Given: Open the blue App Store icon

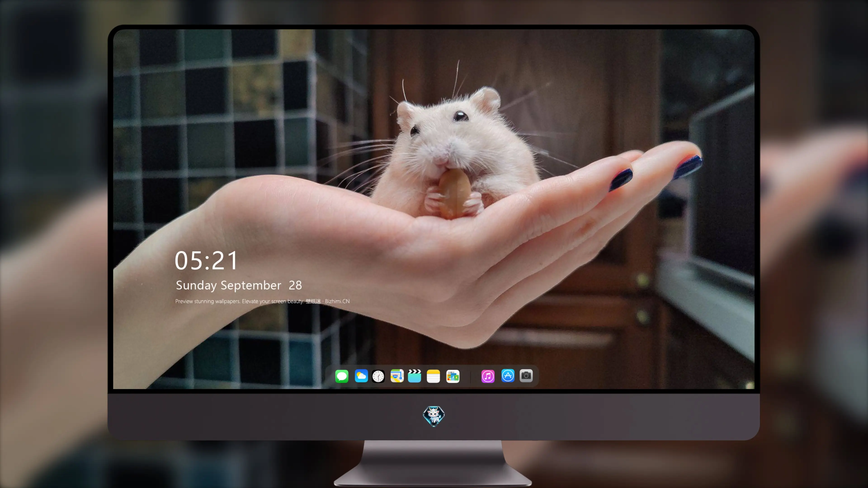Looking at the screenshot, I should coord(508,375).
